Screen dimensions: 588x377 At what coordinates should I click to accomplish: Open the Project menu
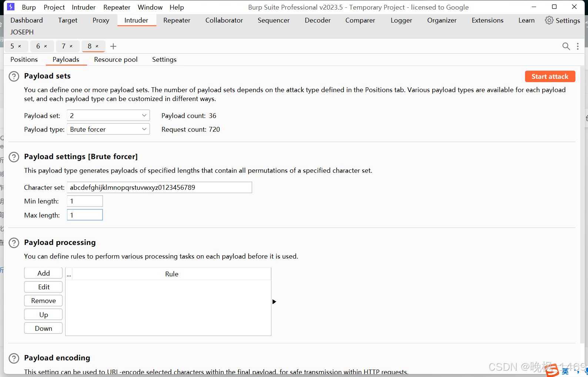pos(54,7)
